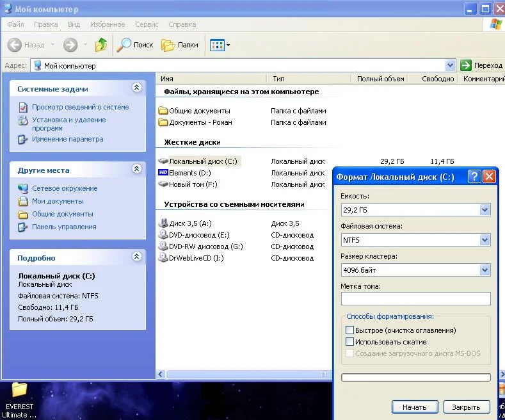Click the help question mark in Format dialog
Image resolution: width=505 pixels, height=420 pixels.
(x=474, y=177)
